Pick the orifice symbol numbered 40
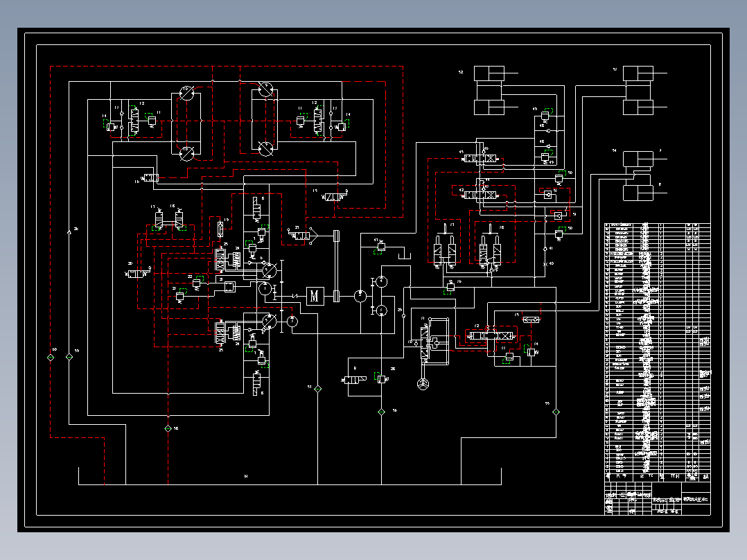This screenshot has width=747, height=560. (545, 263)
